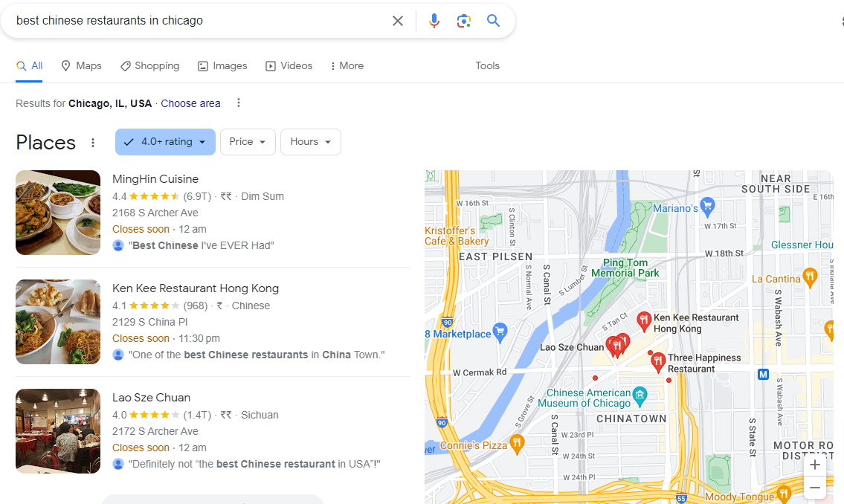The width and height of the screenshot is (844, 504).
Task: Open Lao Sze Chuan interior photo thumbnail
Action: 58,431
